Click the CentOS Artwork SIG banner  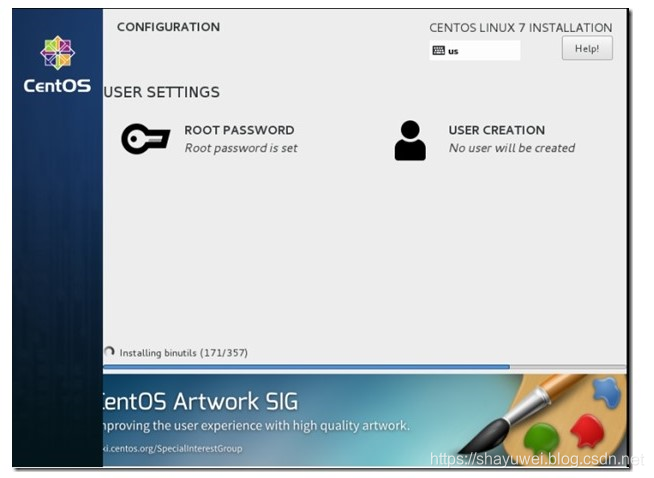click(x=365, y=420)
